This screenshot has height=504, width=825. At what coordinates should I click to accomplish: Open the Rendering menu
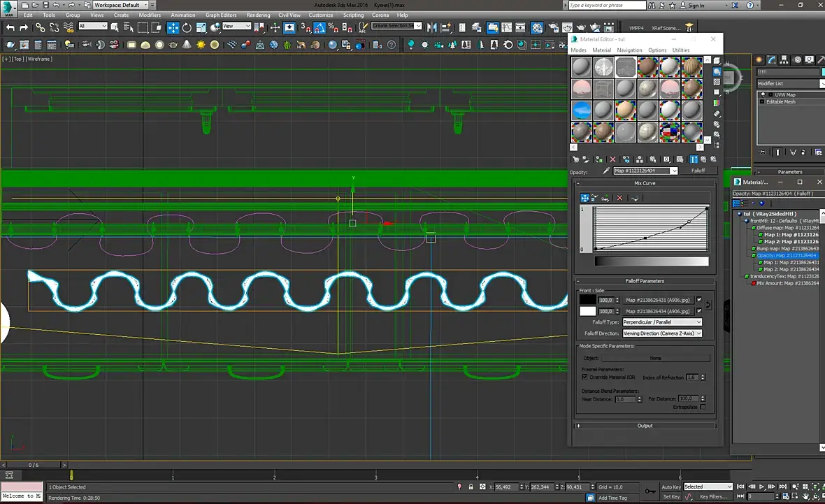pyautogui.click(x=258, y=15)
